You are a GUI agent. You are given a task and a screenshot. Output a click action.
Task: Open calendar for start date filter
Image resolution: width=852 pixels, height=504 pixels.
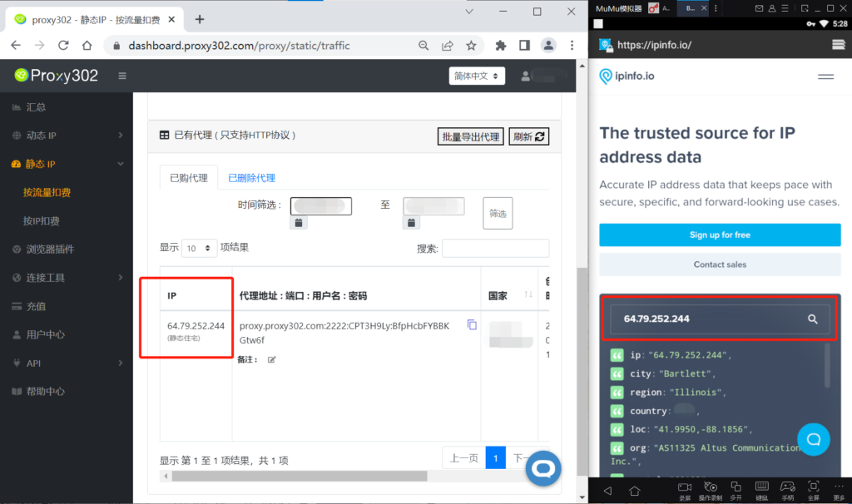(x=299, y=223)
